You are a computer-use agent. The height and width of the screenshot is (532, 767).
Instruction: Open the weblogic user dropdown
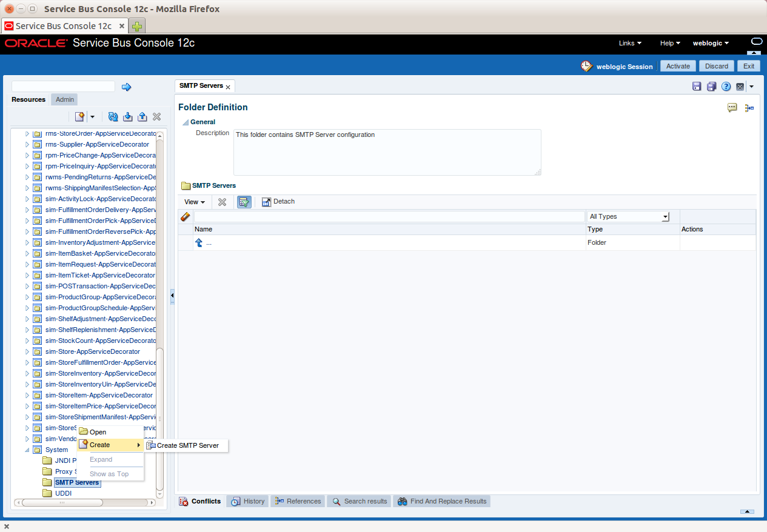pos(711,43)
